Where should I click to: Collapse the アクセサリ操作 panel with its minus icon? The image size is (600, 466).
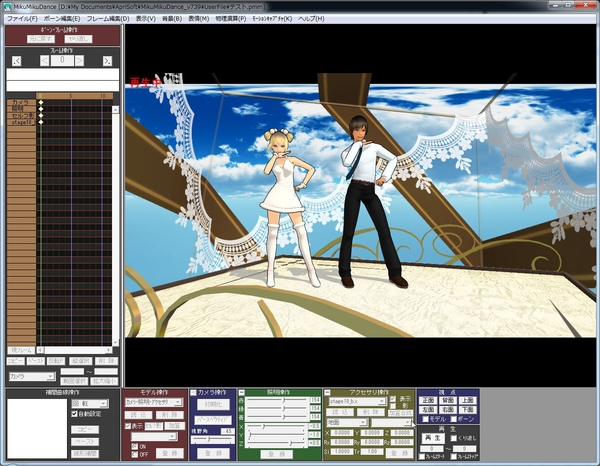[327, 392]
